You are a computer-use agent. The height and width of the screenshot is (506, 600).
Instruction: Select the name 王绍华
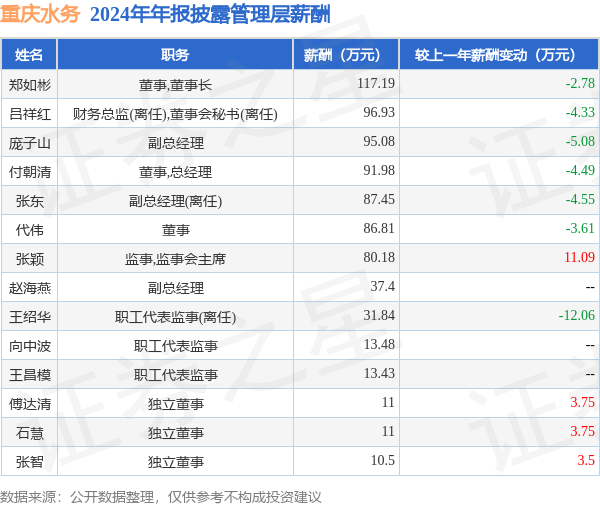(29, 317)
